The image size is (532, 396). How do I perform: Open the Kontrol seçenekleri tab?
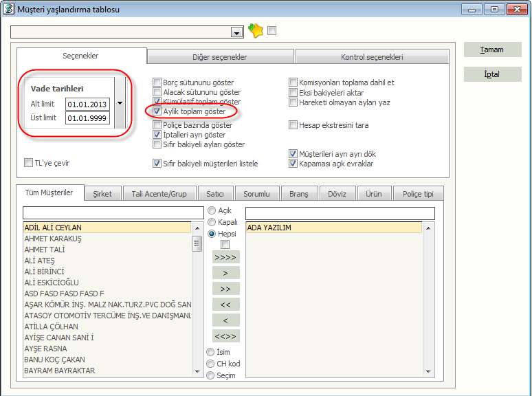pos(372,57)
